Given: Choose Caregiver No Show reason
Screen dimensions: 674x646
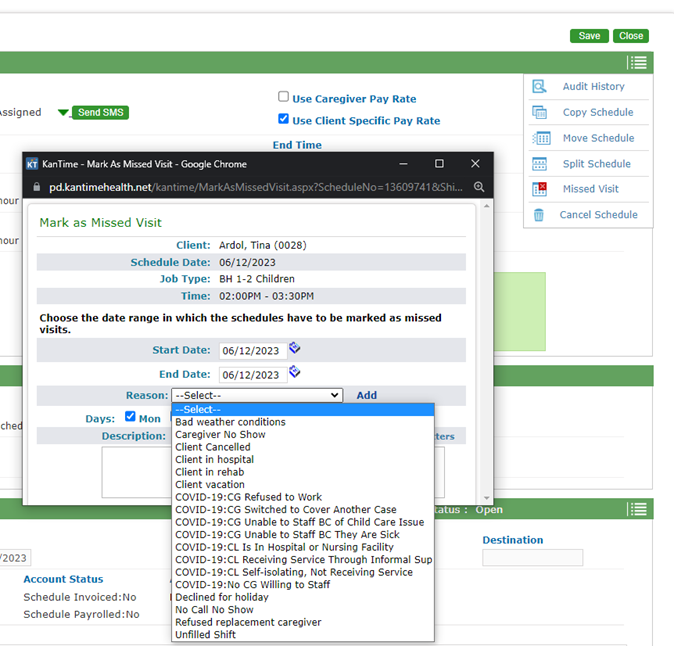Looking at the screenshot, I should point(220,435).
